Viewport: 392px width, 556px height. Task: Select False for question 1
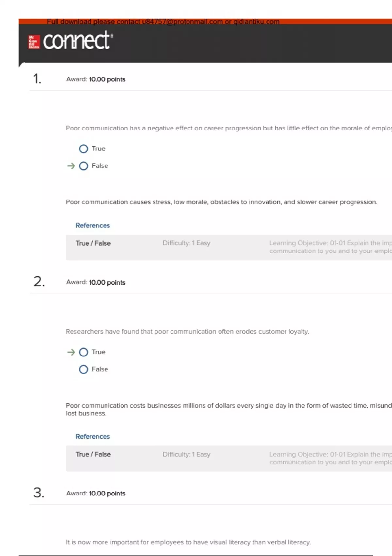[x=84, y=166]
